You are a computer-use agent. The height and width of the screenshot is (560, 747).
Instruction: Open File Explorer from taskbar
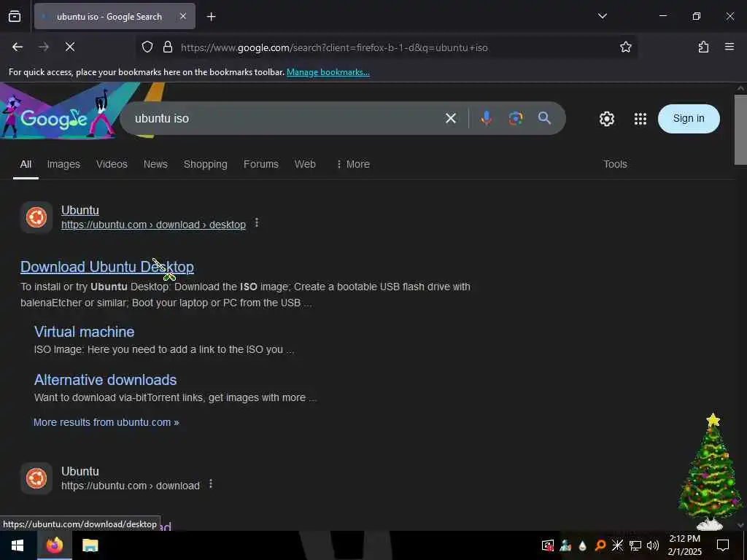point(90,545)
